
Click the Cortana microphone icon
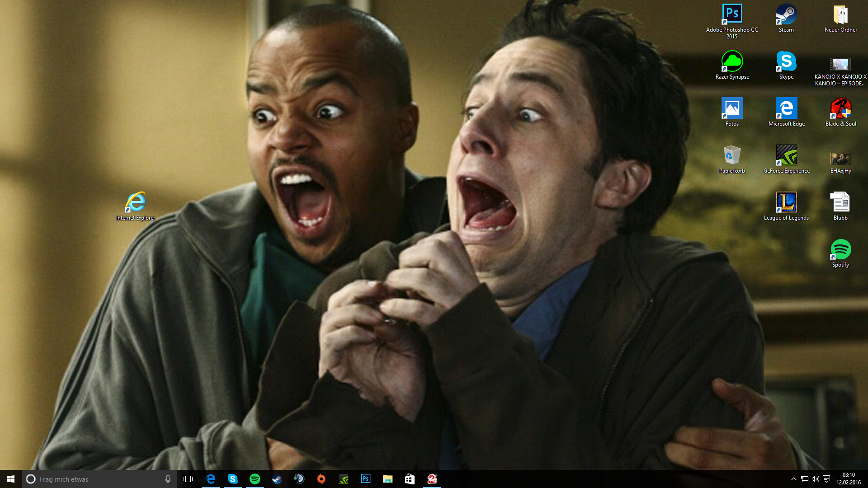point(168,479)
